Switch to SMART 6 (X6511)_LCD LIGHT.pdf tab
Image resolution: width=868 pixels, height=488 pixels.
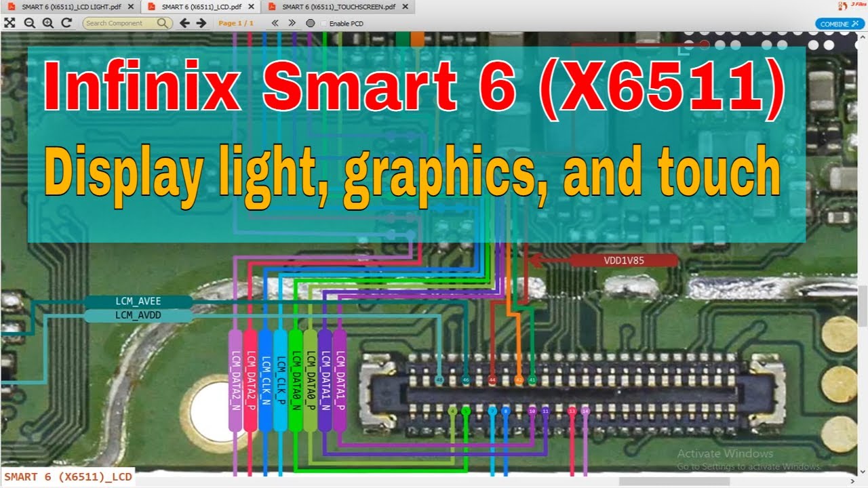pos(70,7)
